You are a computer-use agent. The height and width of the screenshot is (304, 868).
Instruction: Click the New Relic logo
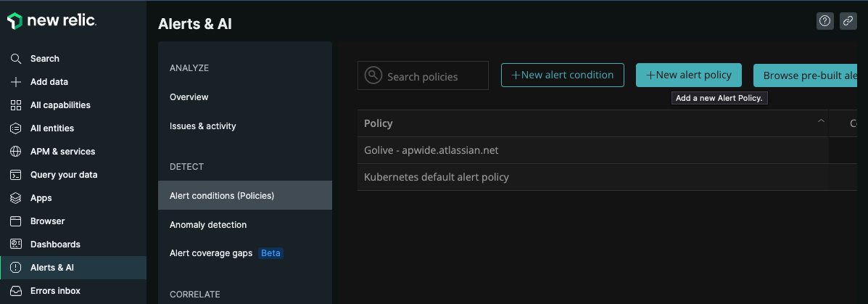tap(51, 21)
